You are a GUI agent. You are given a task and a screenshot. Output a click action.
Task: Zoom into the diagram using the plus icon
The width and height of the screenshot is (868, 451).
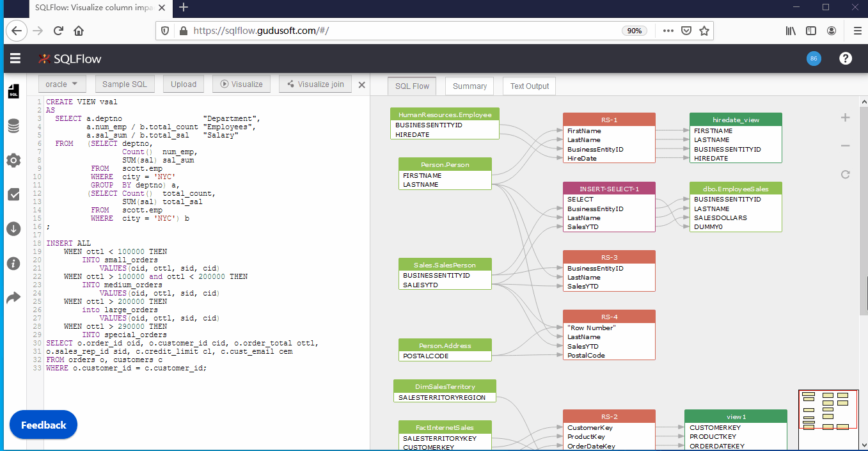pyautogui.click(x=845, y=117)
